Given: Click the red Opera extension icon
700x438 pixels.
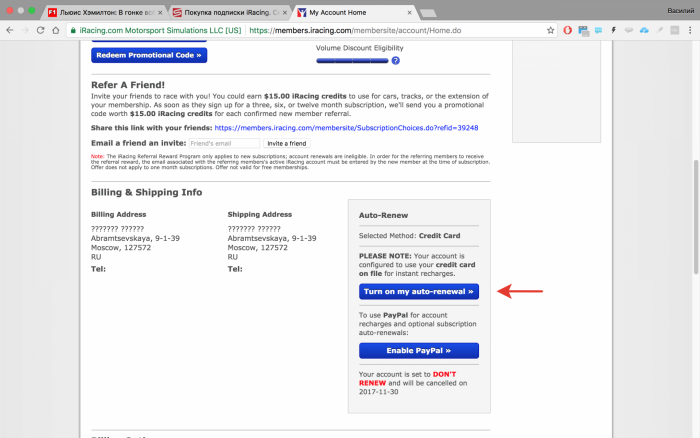Looking at the screenshot, I should [x=568, y=30].
